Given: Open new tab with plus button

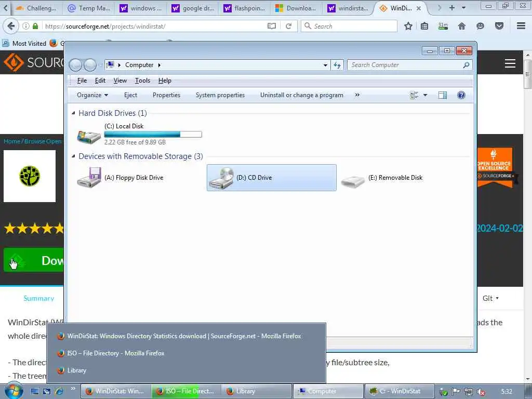Looking at the screenshot, I should point(452,7).
